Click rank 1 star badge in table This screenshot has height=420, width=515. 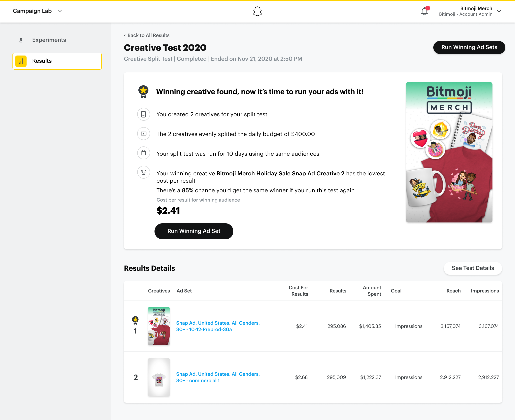135,320
